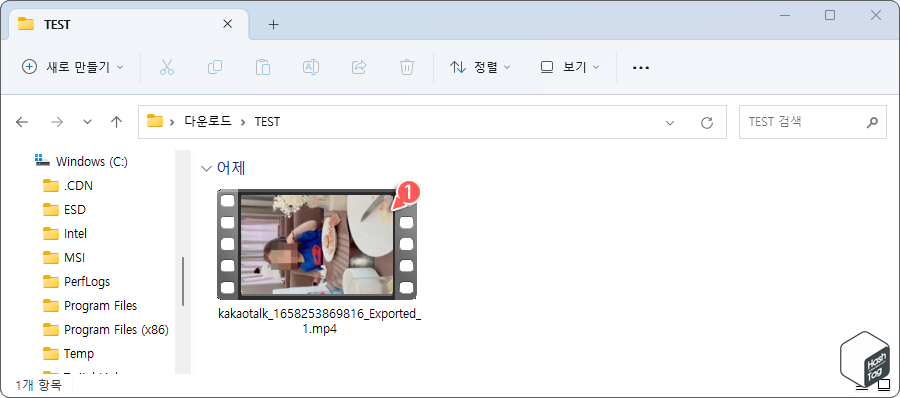This screenshot has height=398, width=900.
Task: Go back with the left arrow
Action: 22,122
